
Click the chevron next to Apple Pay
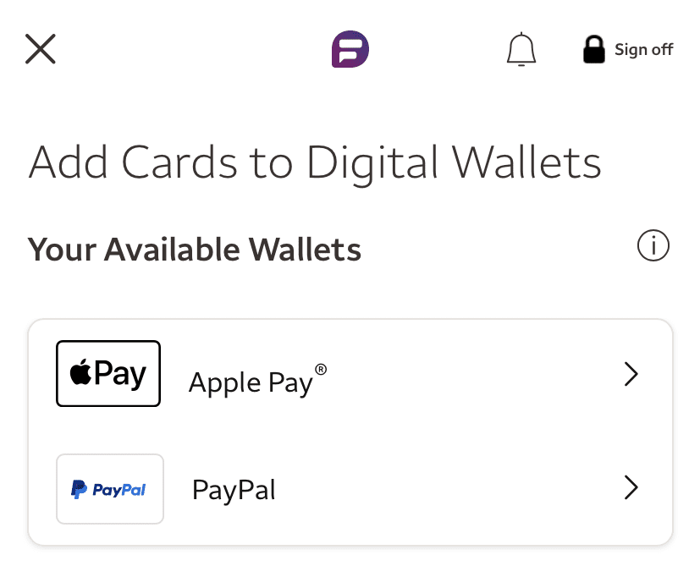tap(631, 374)
